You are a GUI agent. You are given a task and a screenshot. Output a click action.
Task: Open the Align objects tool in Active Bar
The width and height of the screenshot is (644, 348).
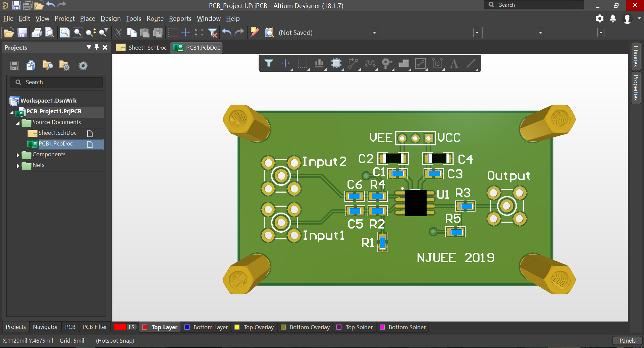point(319,63)
